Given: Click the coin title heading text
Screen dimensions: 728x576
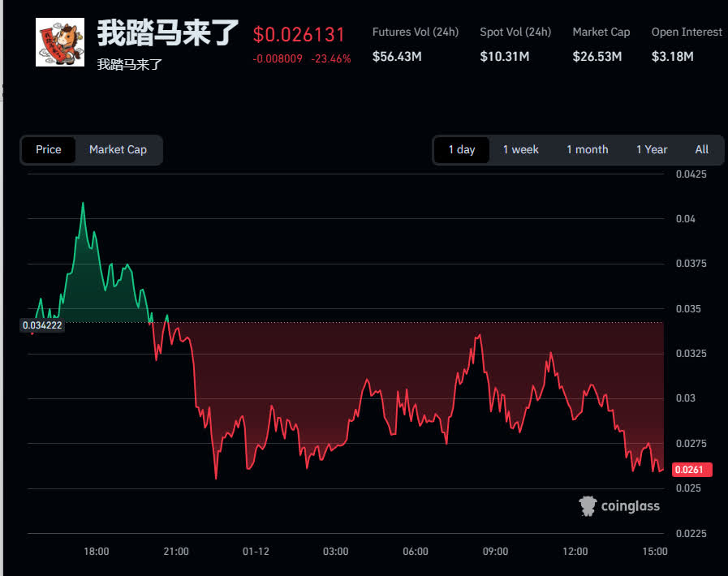Looking at the screenshot, I should coord(168,33).
